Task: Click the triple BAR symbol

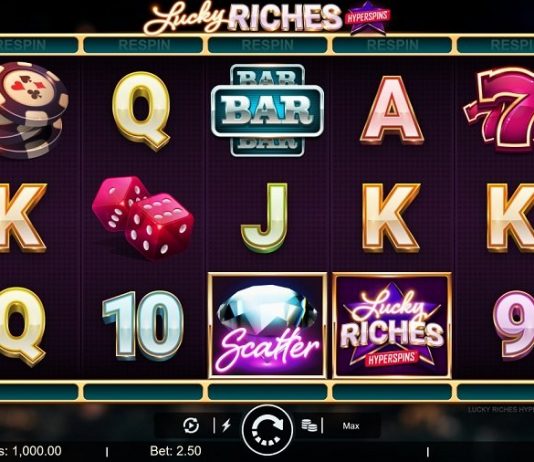Action: pyautogui.click(x=267, y=110)
